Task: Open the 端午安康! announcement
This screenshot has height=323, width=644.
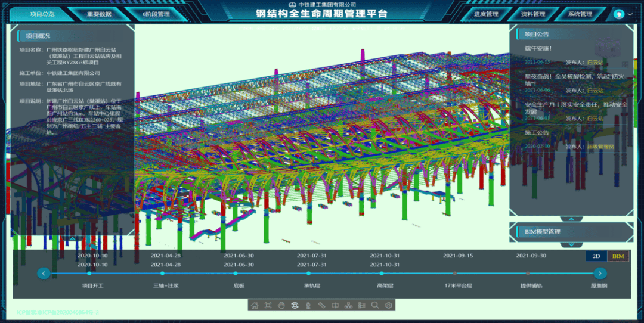Action: pyautogui.click(x=538, y=48)
